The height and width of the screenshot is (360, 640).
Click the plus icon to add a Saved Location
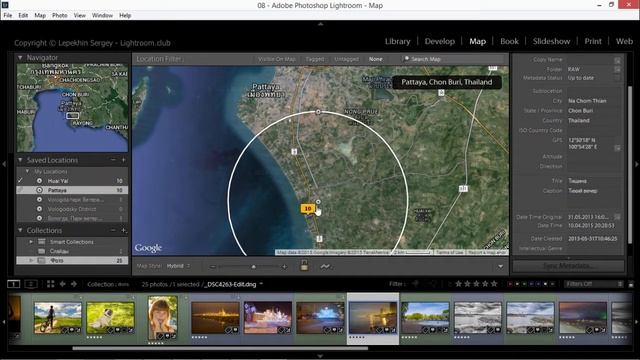(123, 160)
